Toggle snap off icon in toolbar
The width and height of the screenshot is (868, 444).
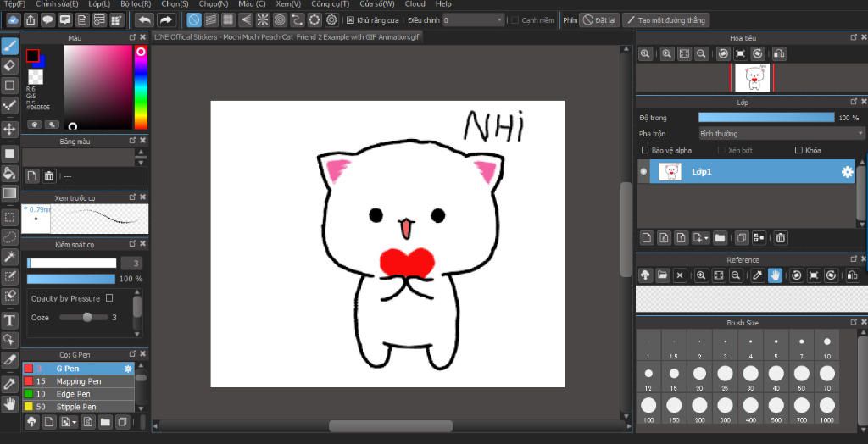point(194,20)
